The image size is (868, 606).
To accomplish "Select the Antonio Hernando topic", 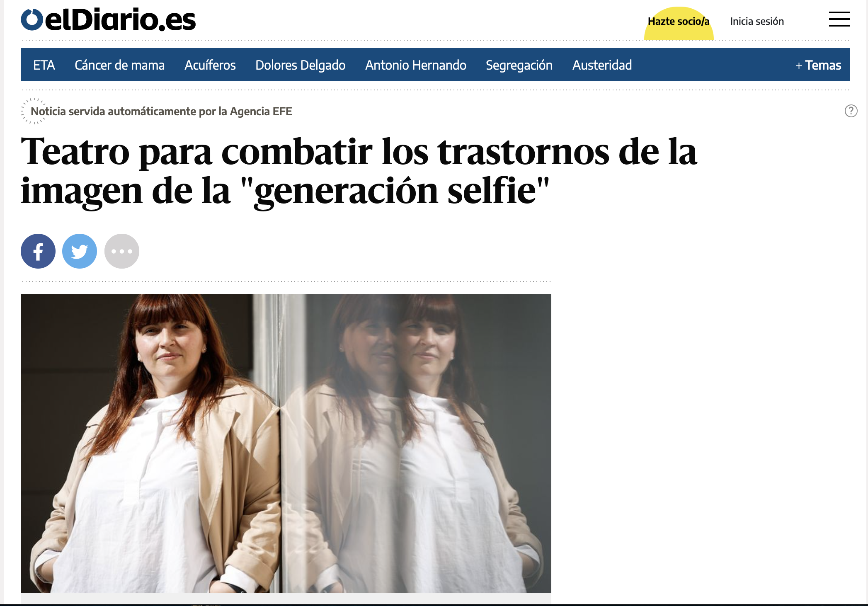I will tap(416, 65).
